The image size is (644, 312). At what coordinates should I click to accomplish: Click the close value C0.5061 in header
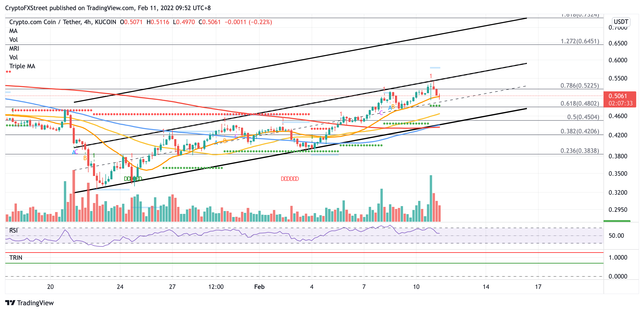click(x=210, y=22)
